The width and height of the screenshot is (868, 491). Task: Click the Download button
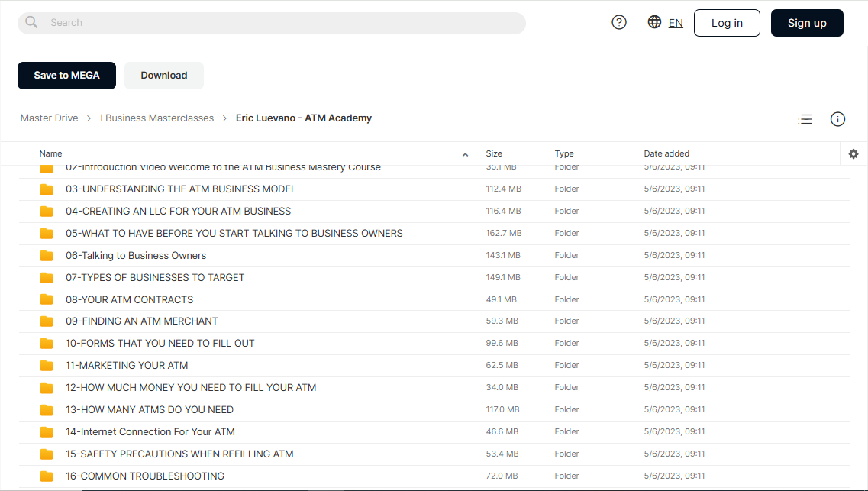[164, 76]
